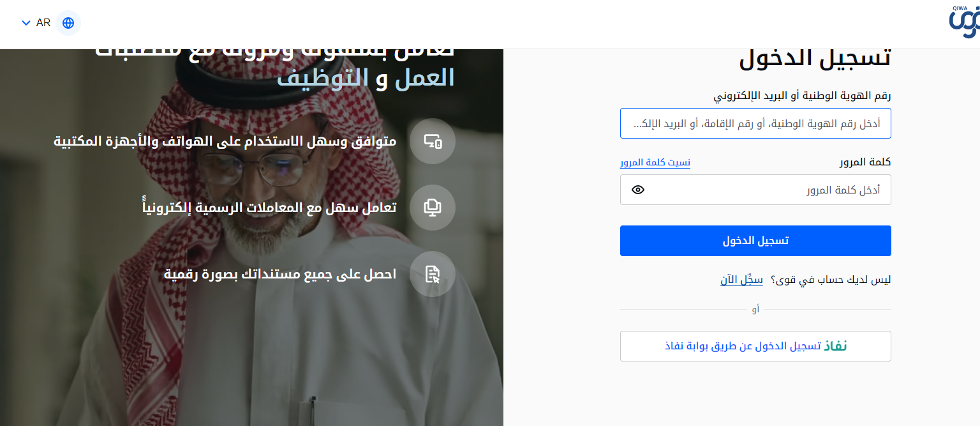The height and width of the screenshot is (426, 980).
Task: Click the green نفاذ logo
Action: pos(836,346)
